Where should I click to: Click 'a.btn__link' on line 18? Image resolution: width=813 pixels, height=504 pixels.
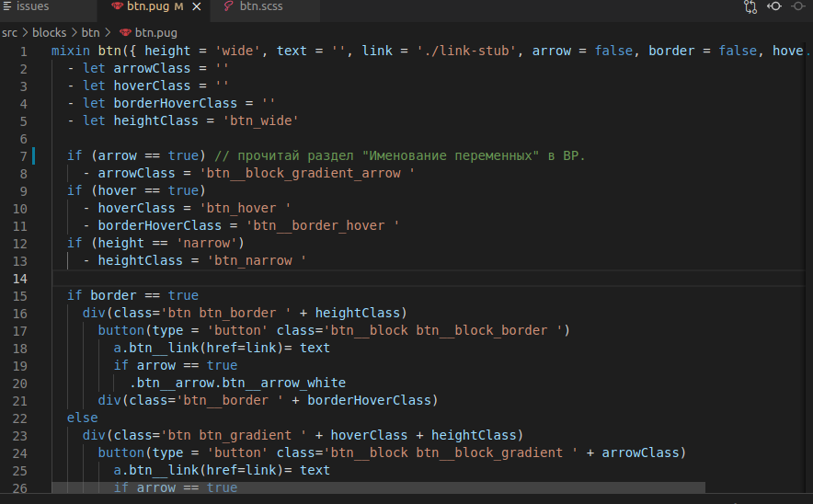pyautogui.click(x=156, y=348)
